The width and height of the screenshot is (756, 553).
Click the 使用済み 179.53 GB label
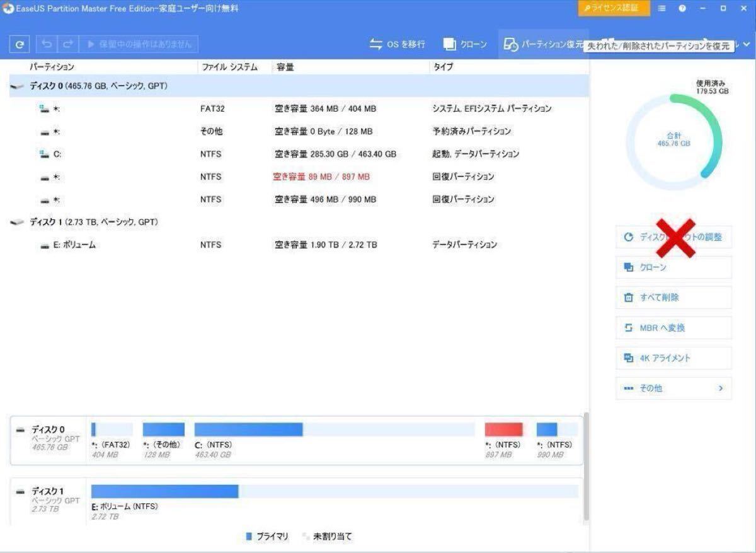click(x=712, y=87)
